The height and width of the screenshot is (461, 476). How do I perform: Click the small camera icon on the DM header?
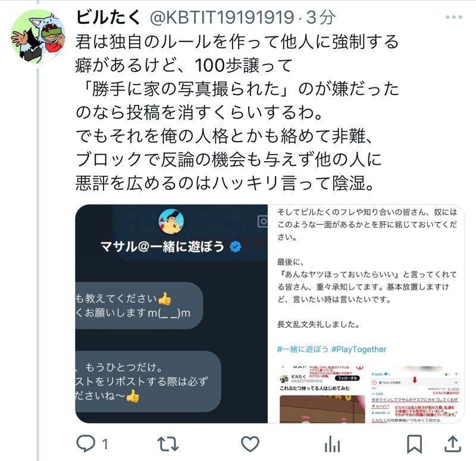263,221
